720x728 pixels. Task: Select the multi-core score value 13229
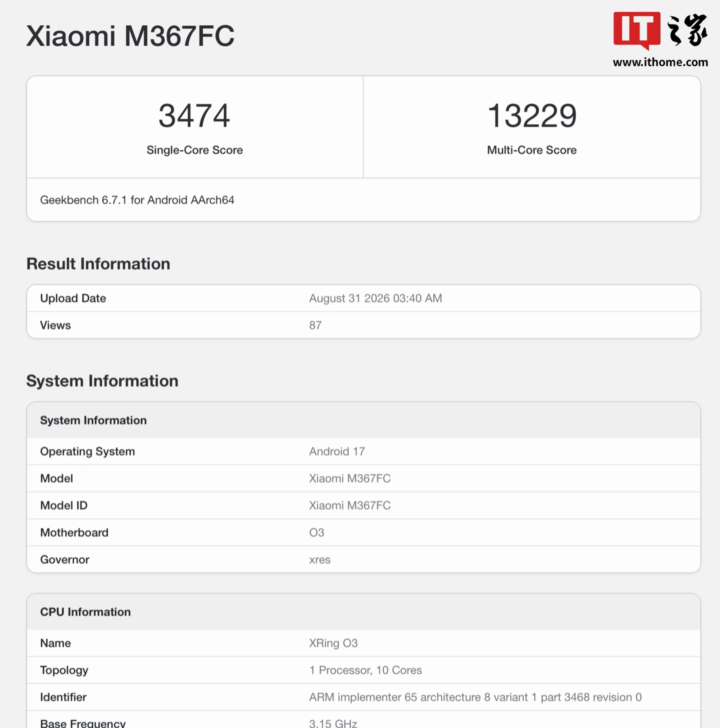(x=532, y=115)
